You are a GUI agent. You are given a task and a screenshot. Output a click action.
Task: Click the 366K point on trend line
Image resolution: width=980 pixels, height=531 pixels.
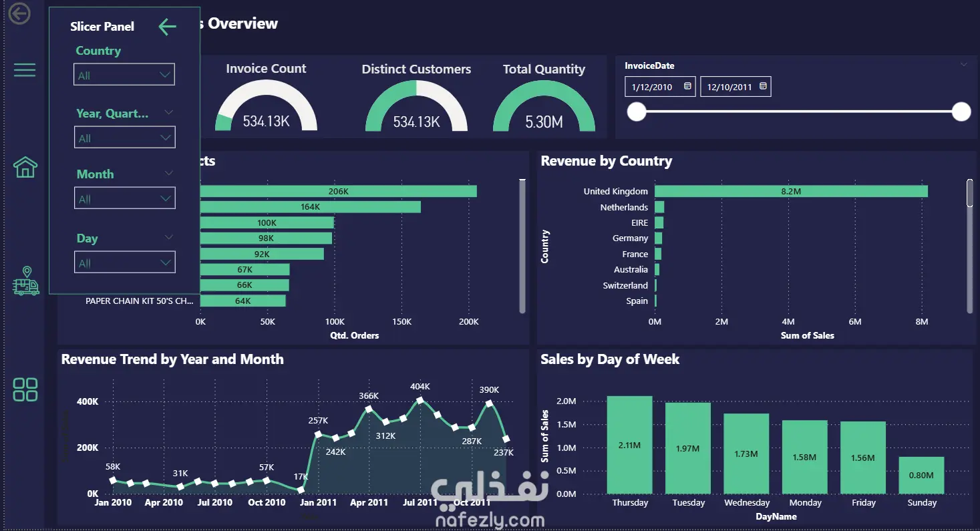click(x=368, y=409)
